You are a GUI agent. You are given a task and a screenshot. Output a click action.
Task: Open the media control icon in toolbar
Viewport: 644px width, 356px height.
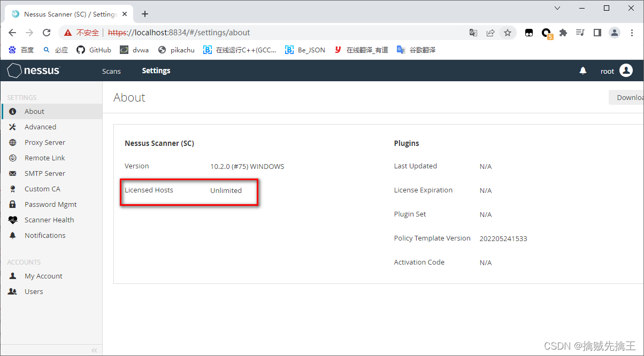[580, 33]
